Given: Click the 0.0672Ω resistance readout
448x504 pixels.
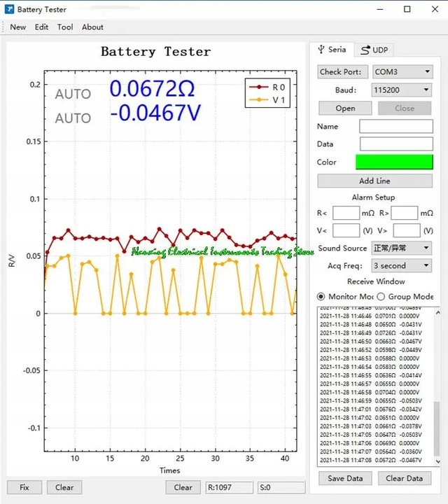Looking at the screenshot, I should [x=152, y=88].
